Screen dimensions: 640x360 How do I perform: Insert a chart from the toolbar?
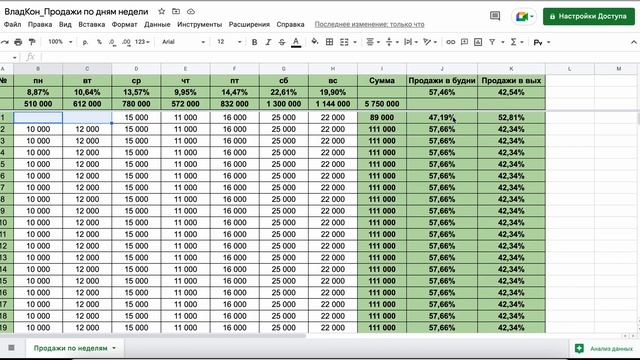[x=478, y=42]
